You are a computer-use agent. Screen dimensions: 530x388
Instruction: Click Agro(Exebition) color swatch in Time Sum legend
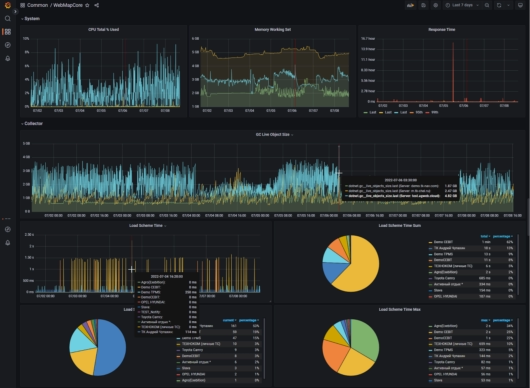pyautogui.click(x=430, y=272)
